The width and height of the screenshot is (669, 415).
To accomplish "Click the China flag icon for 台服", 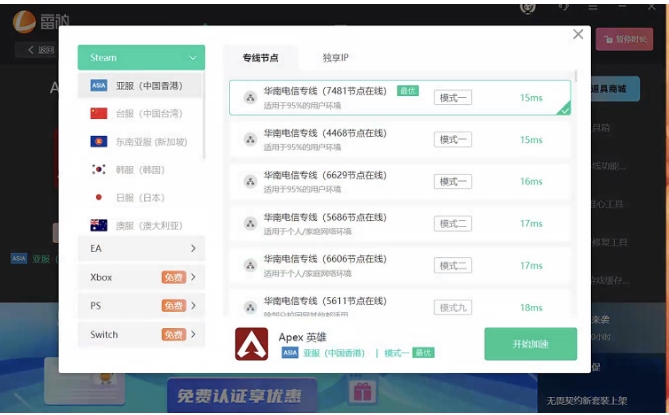I will [99, 113].
